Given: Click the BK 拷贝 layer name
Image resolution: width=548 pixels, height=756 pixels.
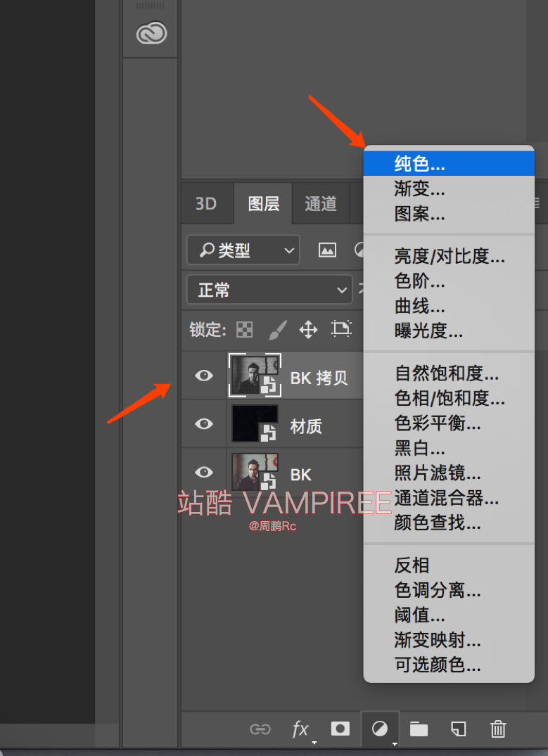Looking at the screenshot, I should tap(319, 378).
